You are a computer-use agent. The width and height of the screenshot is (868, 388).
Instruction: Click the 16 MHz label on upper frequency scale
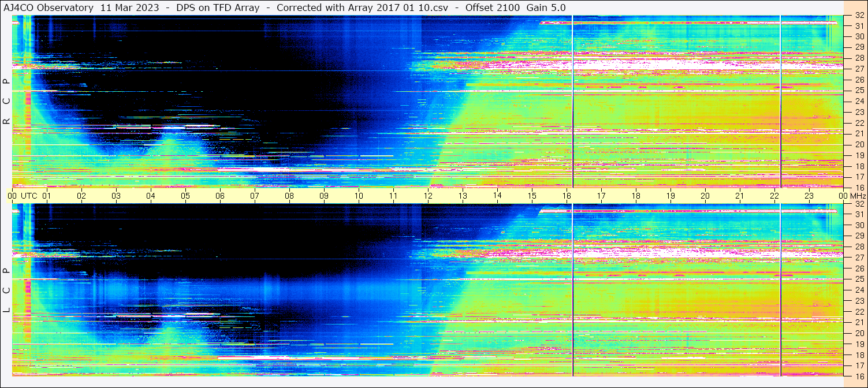coord(859,187)
